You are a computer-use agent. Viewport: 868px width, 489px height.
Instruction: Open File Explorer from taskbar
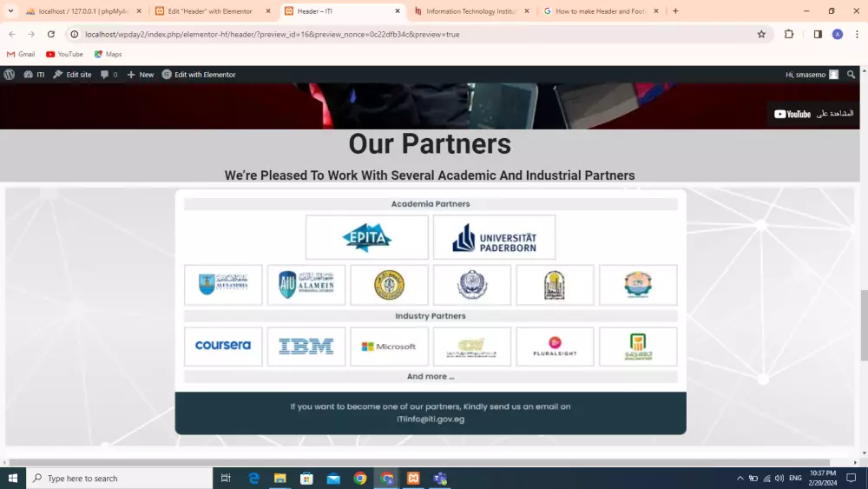click(280, 478)
